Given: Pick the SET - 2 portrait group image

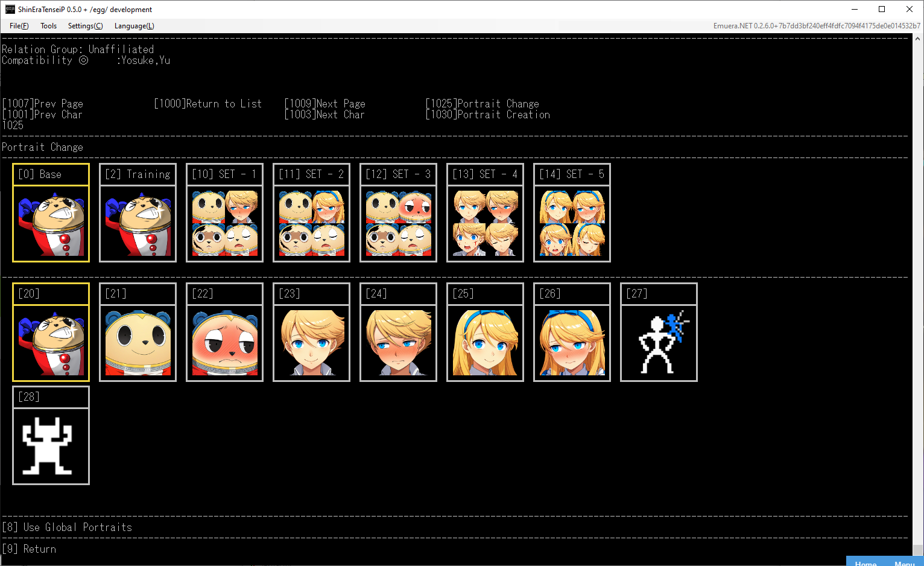Looking at the screenshot, I should pyautogui.click(x=311, y=224).
